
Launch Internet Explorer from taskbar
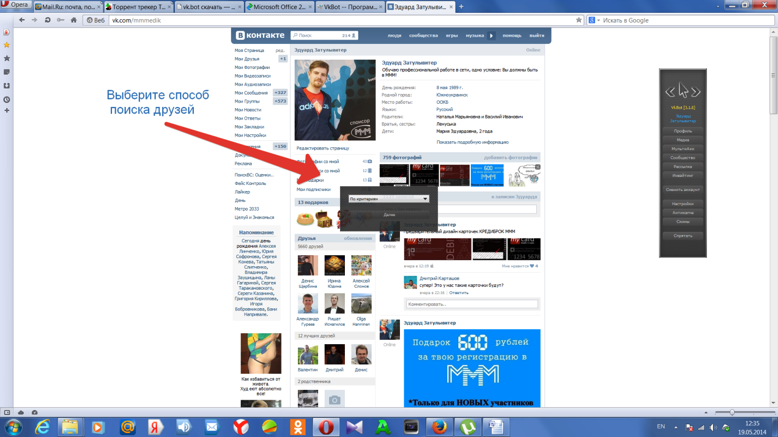click(42, 427)
